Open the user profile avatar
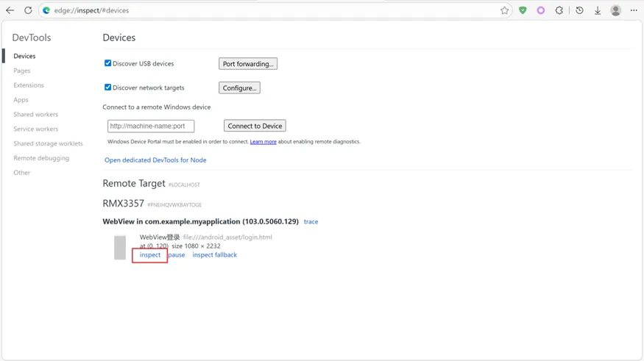Viewport: 644px width, 361px height. pyautogui.click(x=615, y=10)
